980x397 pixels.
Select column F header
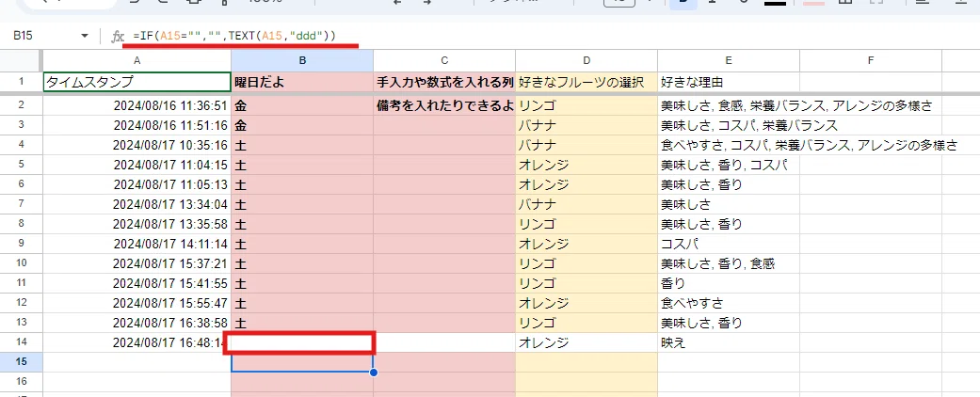871,60
